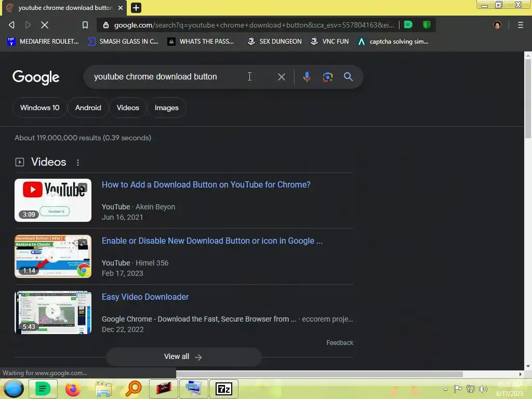Open the computer keyboard taskbar icon
Image resolution: width=532 pixels, height=399 pixels.
pyautogui.click(x=193, y=389)
